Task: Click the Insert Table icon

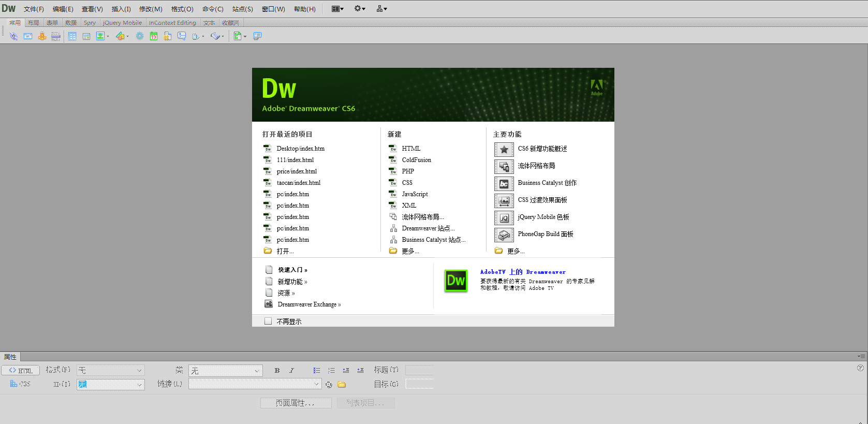Action: [72, 36]
